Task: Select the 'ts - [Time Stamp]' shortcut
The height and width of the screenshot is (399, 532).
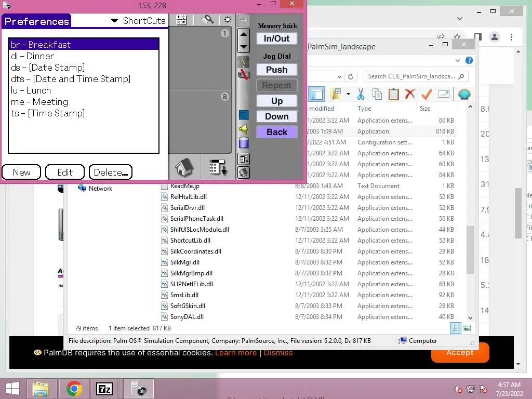Action: pyautogui.click(x=84, y=113)
